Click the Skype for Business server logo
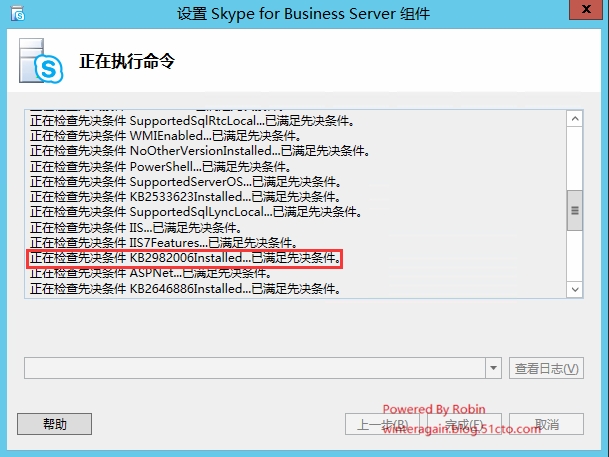This screenshot has height=457, width=609. click(x=41, y=61)
